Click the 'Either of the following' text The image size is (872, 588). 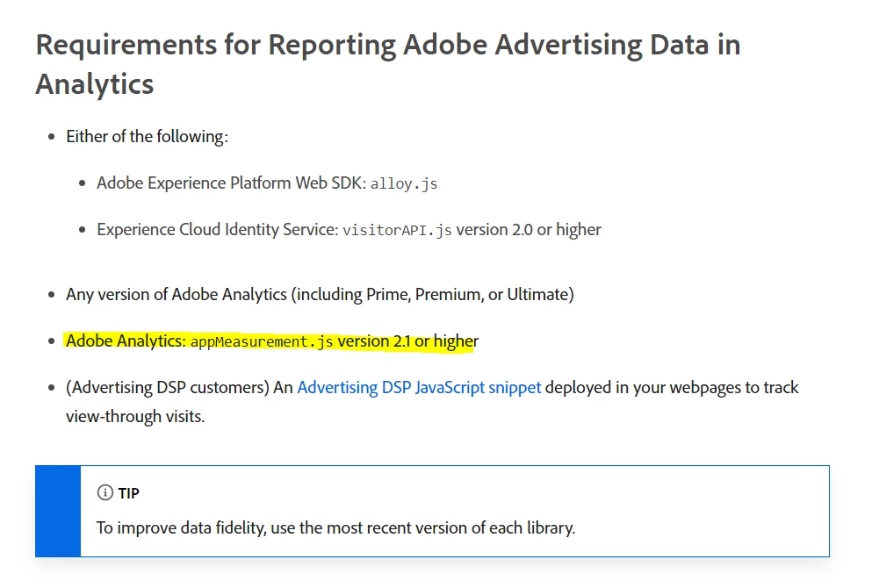(147, 137)
